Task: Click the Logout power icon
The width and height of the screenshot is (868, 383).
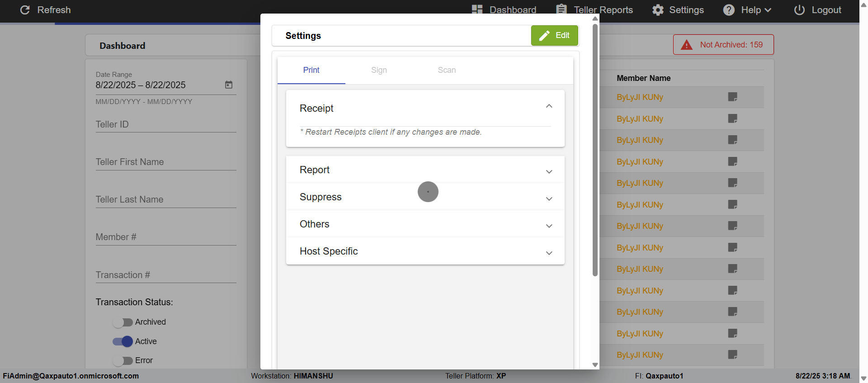Action: click(x=799, y=10)
